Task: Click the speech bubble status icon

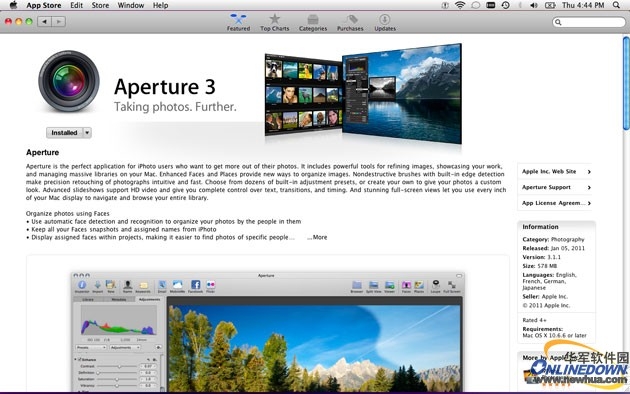Action: point(476,5)
